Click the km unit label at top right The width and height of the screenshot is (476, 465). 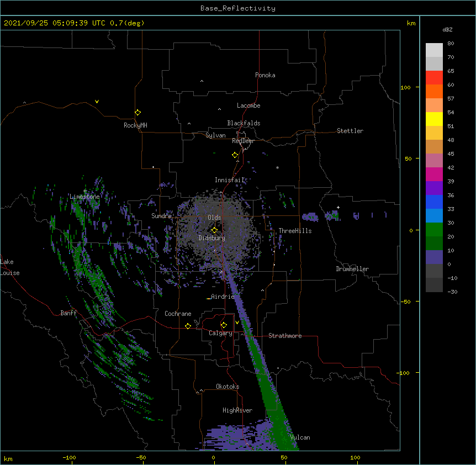click(x=411, y=23)
